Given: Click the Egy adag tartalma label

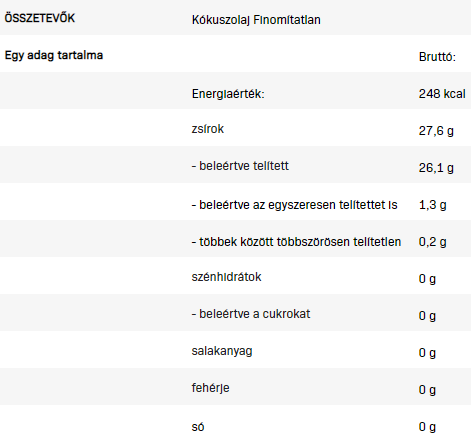Looking at the screenshot, I should (x=54, y=55).
